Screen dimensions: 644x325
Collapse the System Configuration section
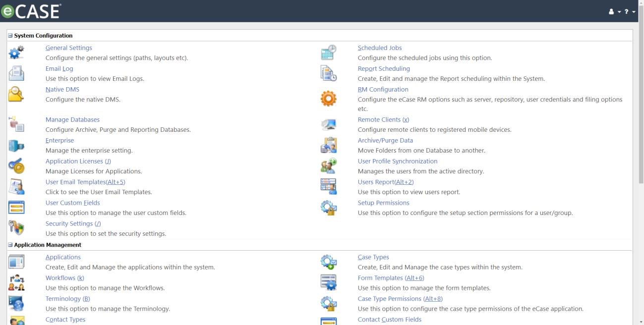point(10,36)
